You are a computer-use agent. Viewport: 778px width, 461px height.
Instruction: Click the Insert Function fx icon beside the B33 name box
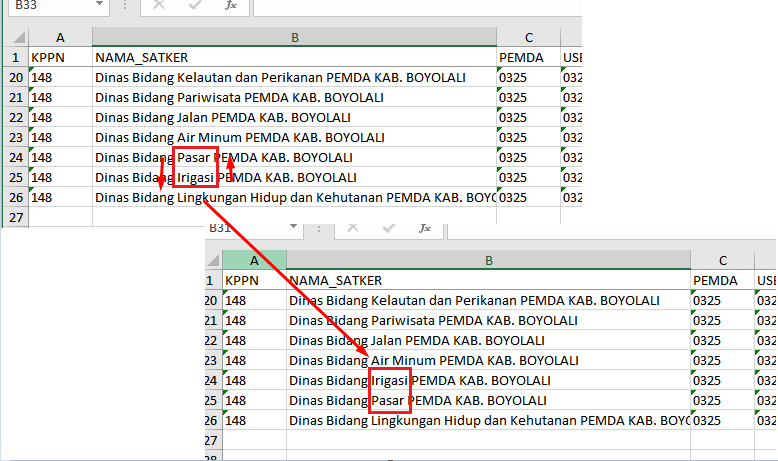pyautogui.click(x=231, y=6)
